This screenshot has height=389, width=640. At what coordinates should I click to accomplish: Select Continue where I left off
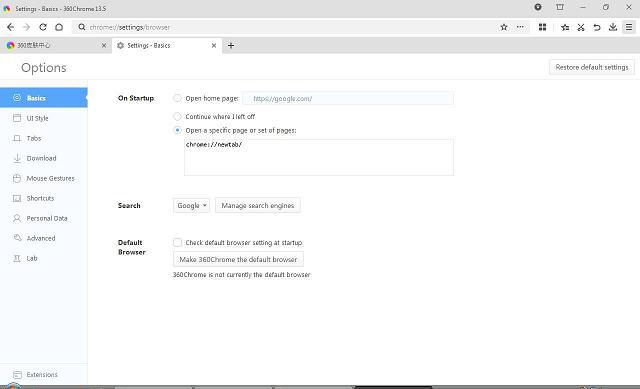[177, 116]
